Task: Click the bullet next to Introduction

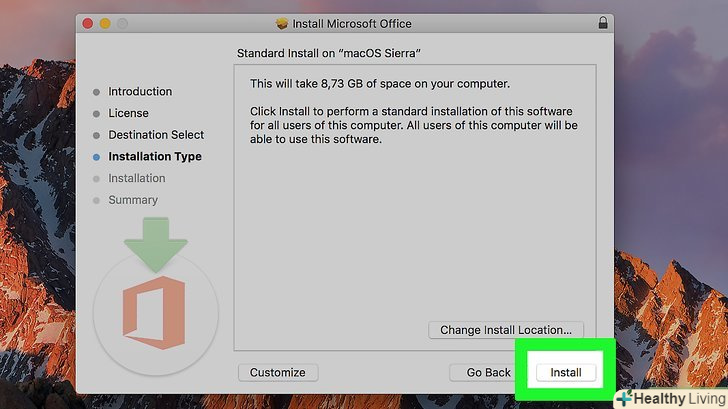Action: click(x=96, y=92)
